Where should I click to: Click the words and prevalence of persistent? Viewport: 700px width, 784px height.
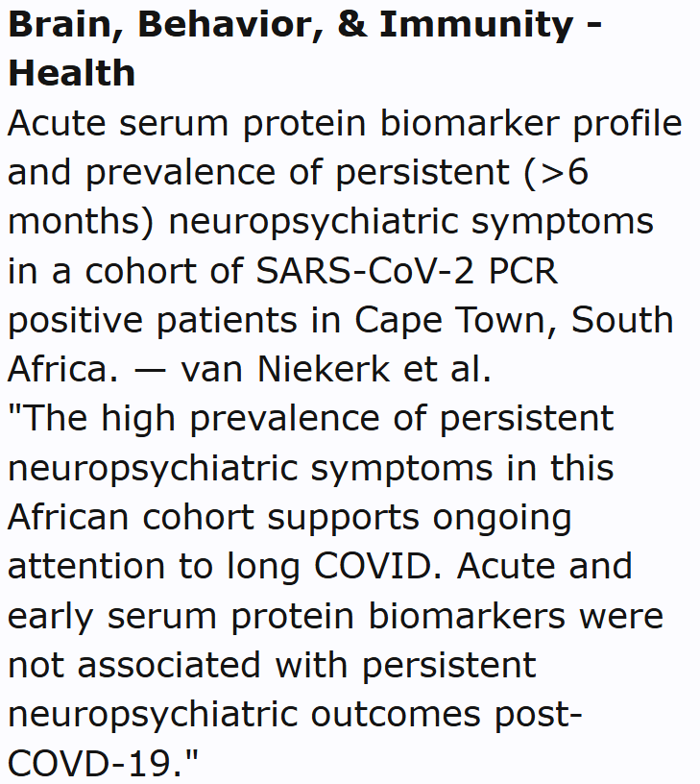pyautogui.click(x=244, y=172)
